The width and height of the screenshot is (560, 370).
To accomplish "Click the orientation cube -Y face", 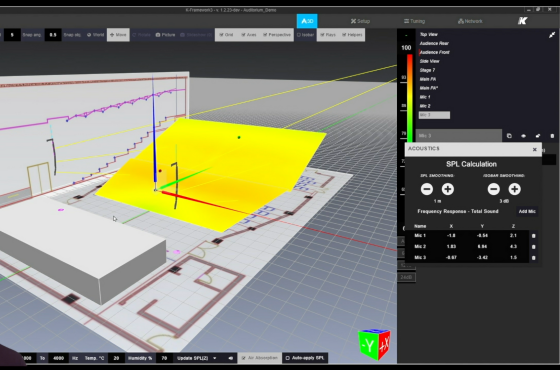I will click(368, 345).
